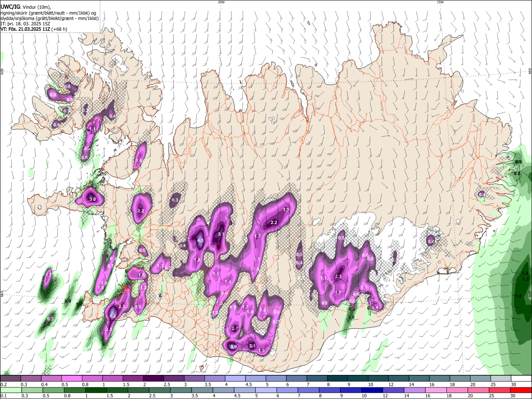Click the 14 label on the upper legend

tap(411, 384)
